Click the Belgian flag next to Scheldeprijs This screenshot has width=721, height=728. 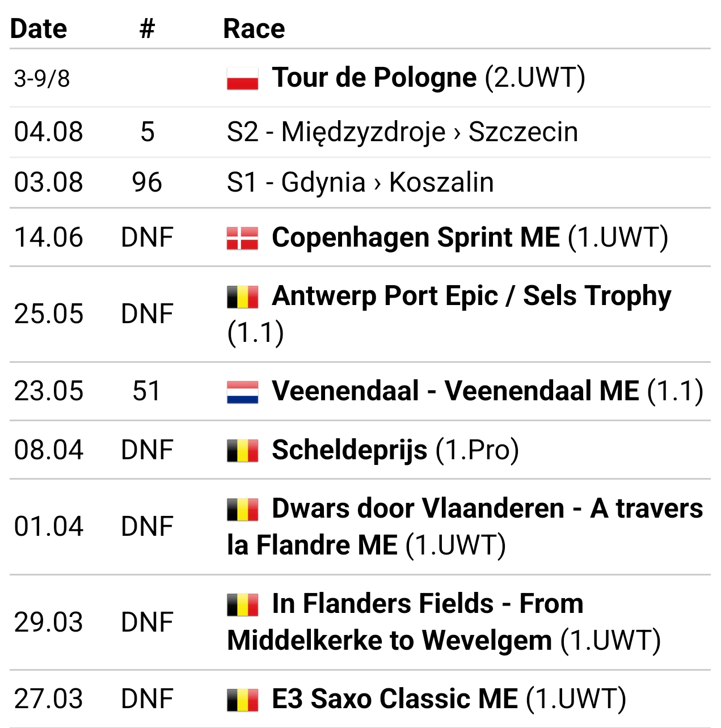pos(242,451)
